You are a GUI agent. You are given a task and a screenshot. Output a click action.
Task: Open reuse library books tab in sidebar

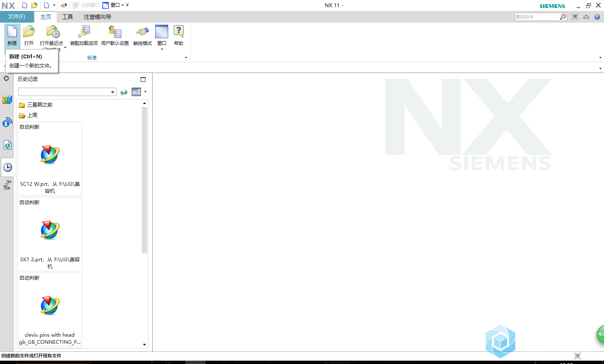(7, 100)
